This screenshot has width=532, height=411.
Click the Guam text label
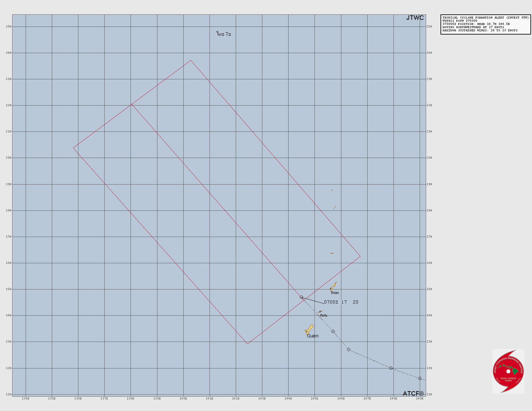tap(313, 336)
